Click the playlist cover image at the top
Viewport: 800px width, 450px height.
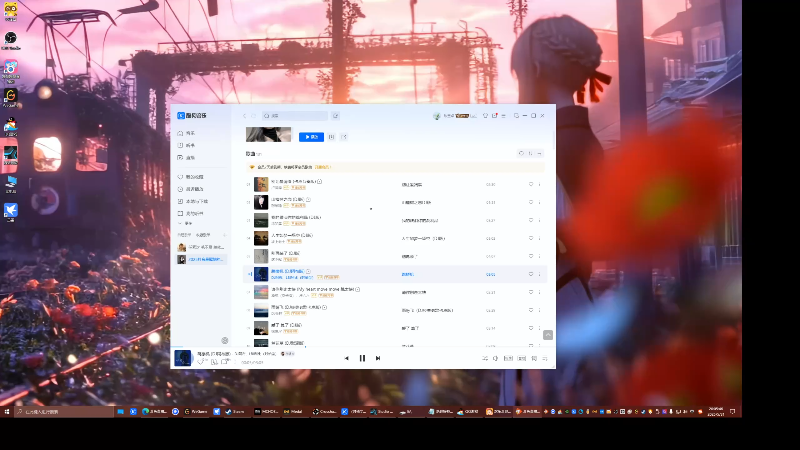click(x=268, y=134)
